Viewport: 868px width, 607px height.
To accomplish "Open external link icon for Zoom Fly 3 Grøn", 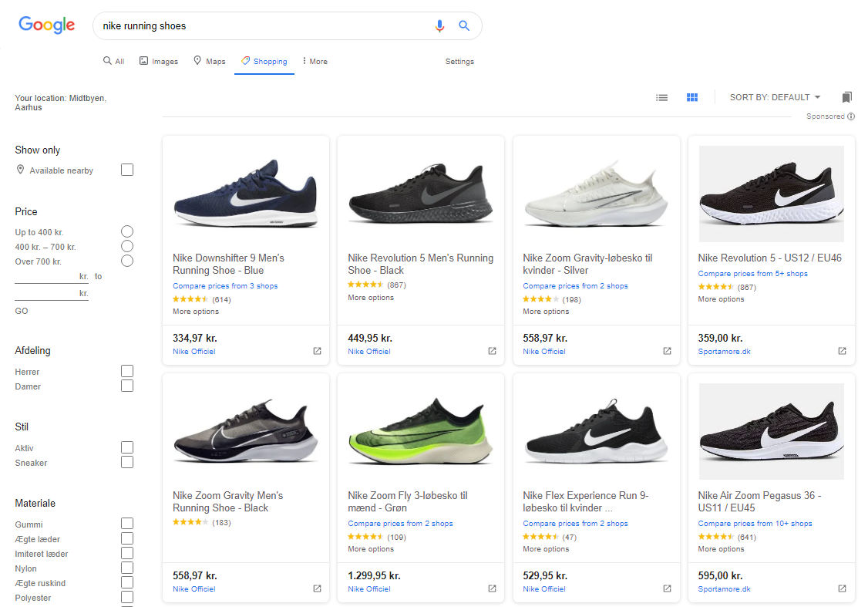I will point(492,588).
